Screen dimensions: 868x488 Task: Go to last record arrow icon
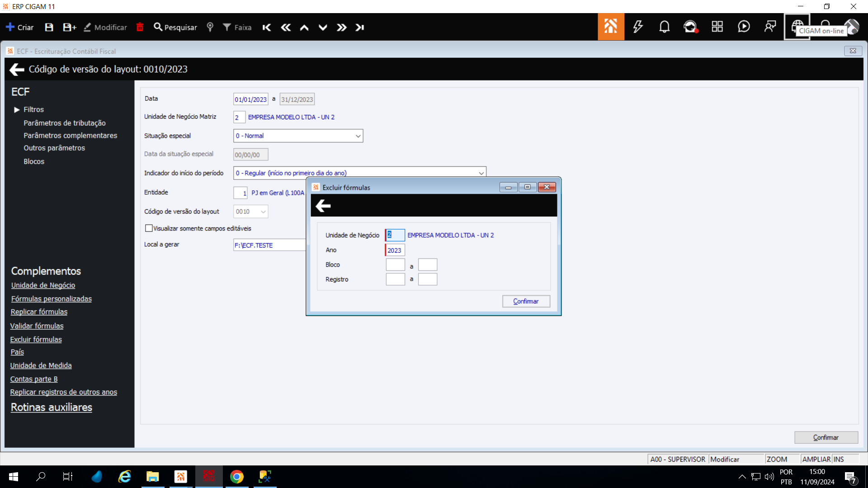click(360, 28)
